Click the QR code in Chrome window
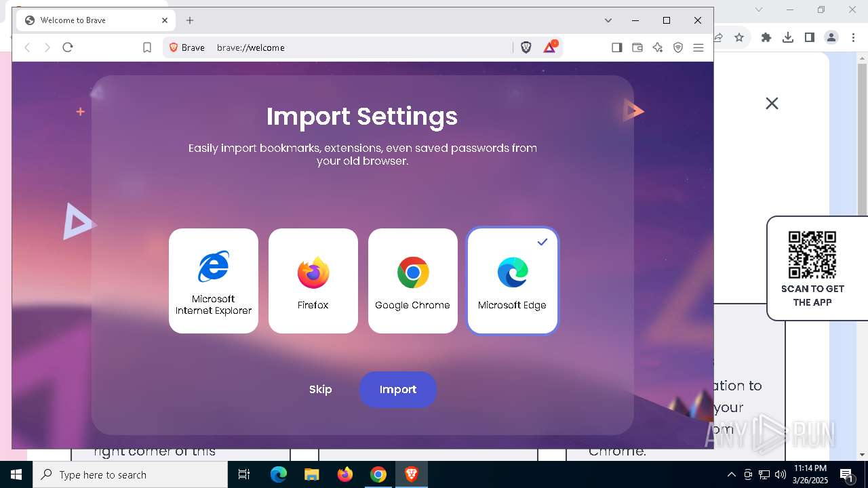The width and height of the screenshot is (868, 488). pyautogui.click(x=812, y=255)
